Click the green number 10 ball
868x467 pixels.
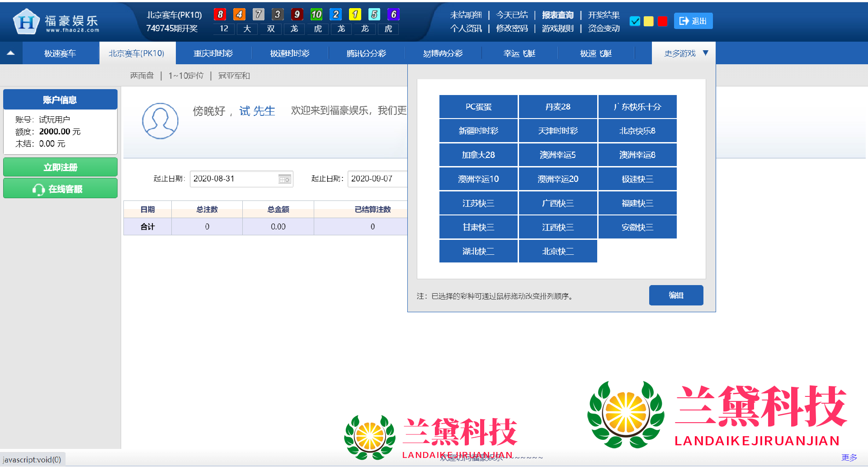(x=316, y=14)
